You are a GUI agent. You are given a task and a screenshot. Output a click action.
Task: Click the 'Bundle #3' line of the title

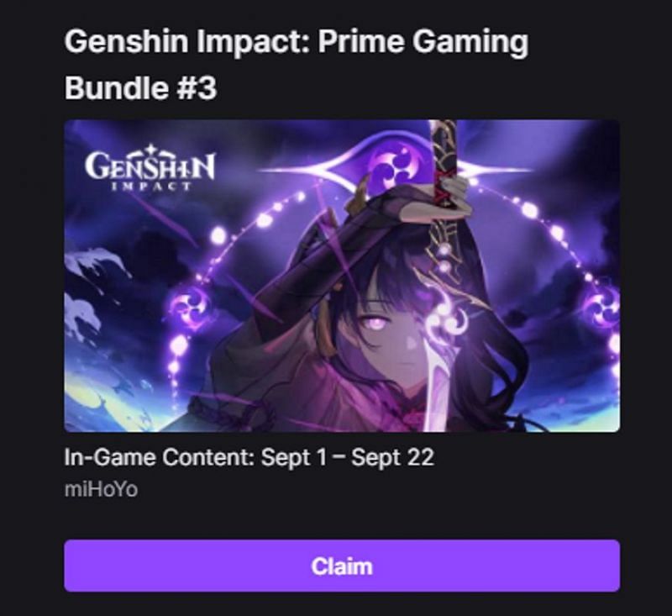(140, 88)
